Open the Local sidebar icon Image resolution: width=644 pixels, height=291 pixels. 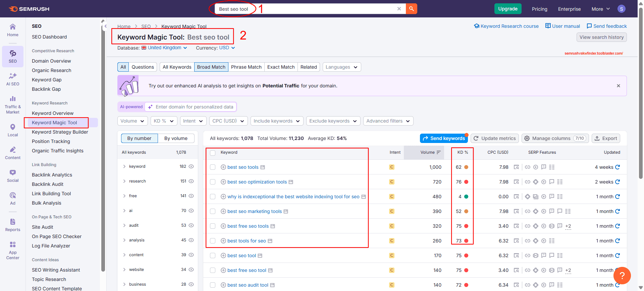[13, 130]
